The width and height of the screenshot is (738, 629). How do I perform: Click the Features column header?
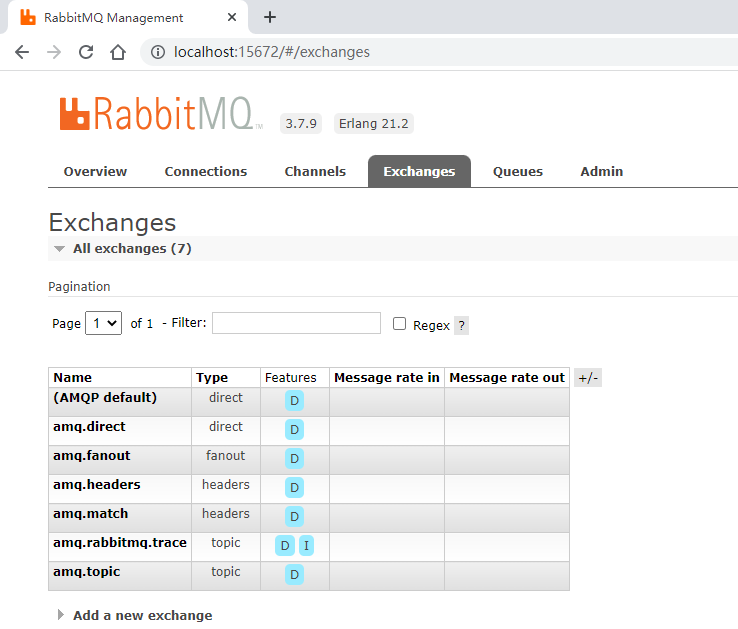tap(290, 378)
